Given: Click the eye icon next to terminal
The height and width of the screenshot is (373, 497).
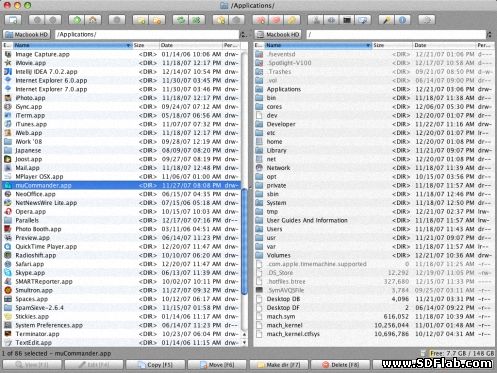Looking at the screenshot, I should coord(331,20).
